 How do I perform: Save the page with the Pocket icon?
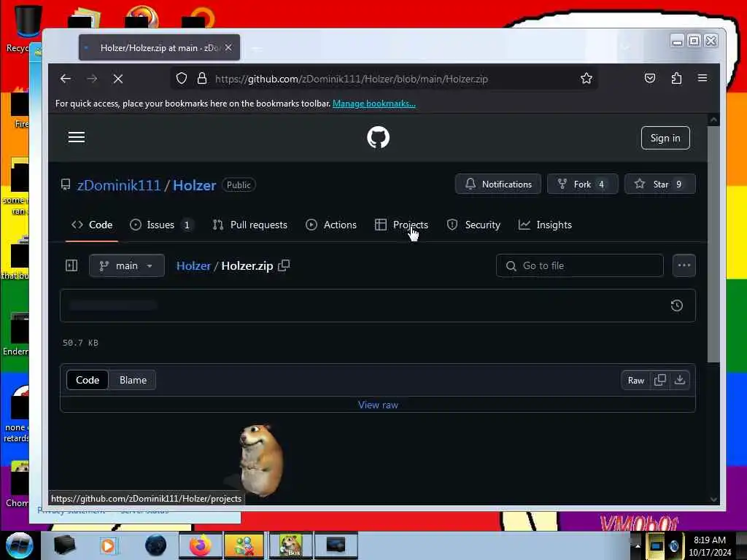[x=650, y=79]
